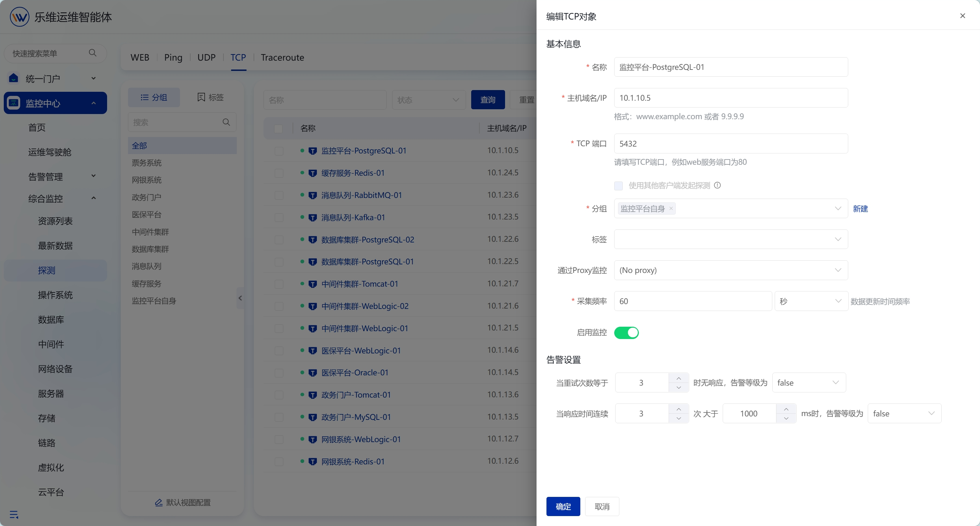Open the 标签 dropdown in edit form
This screenshot has width=980, height=526.
tap(731, 239)
